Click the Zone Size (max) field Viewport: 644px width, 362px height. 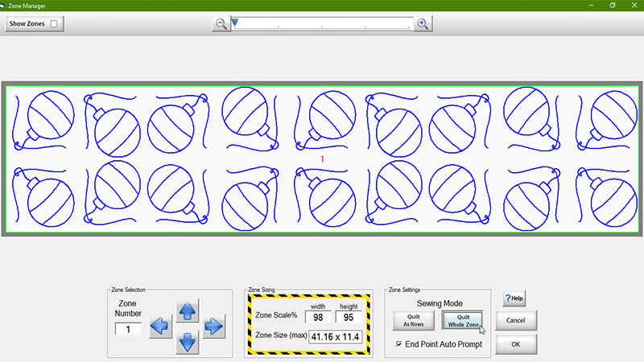click(336, 335)
